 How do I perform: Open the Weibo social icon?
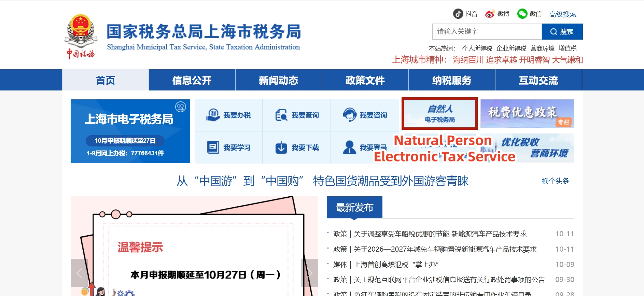[490, 14]
